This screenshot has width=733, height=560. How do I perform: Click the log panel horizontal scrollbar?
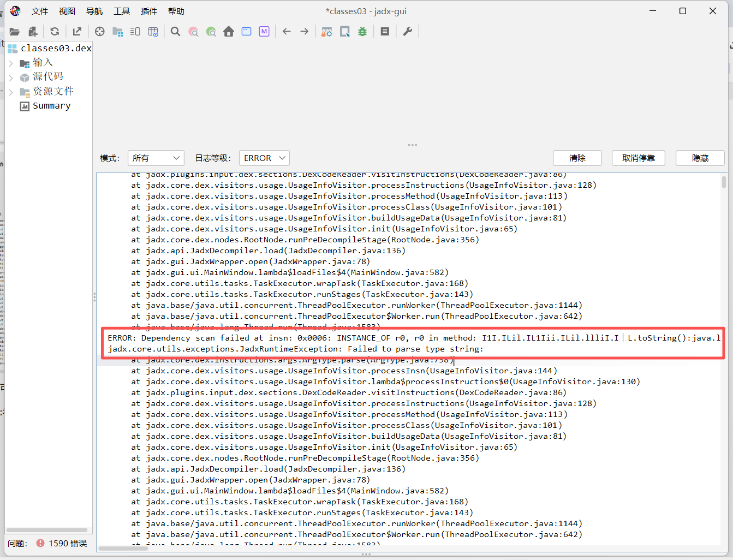point(123,548)
